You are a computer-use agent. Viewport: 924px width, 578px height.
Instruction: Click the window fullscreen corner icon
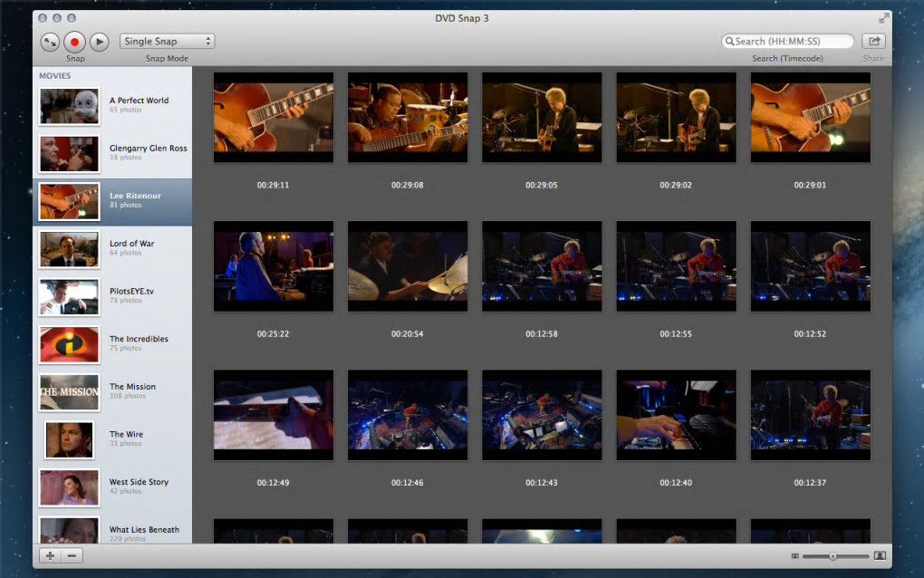882,18
